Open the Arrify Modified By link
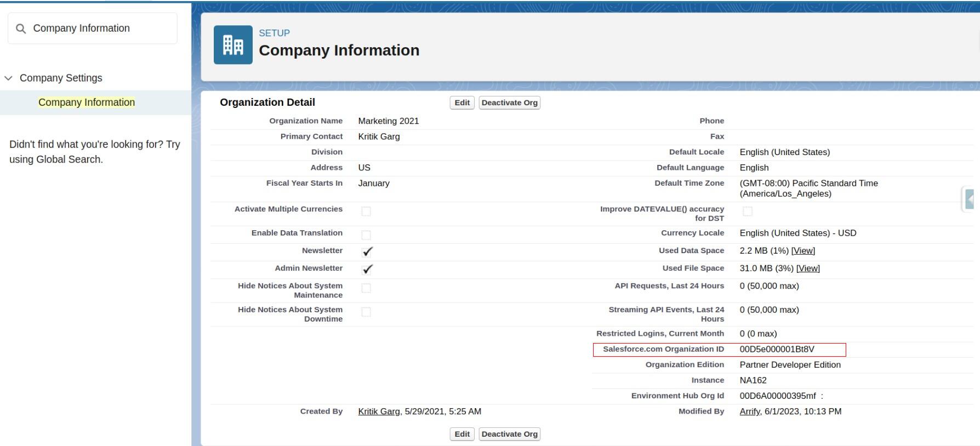Viewport: 980px width, 446px height. coord(750,411)
